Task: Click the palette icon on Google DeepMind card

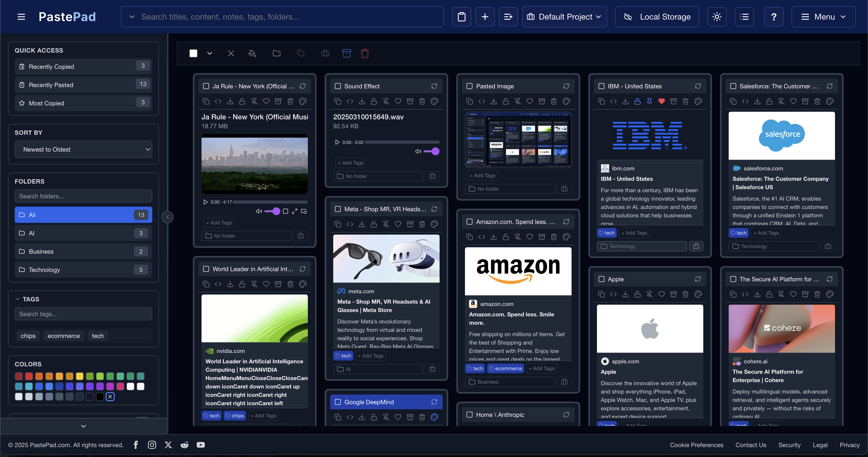Action: coord(434,417)
